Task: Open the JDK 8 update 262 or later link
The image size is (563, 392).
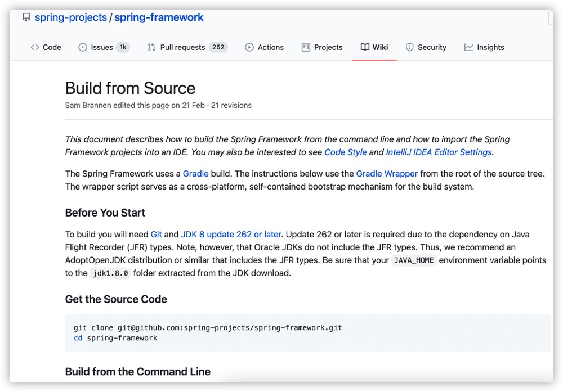Action: tap(231, 234)
